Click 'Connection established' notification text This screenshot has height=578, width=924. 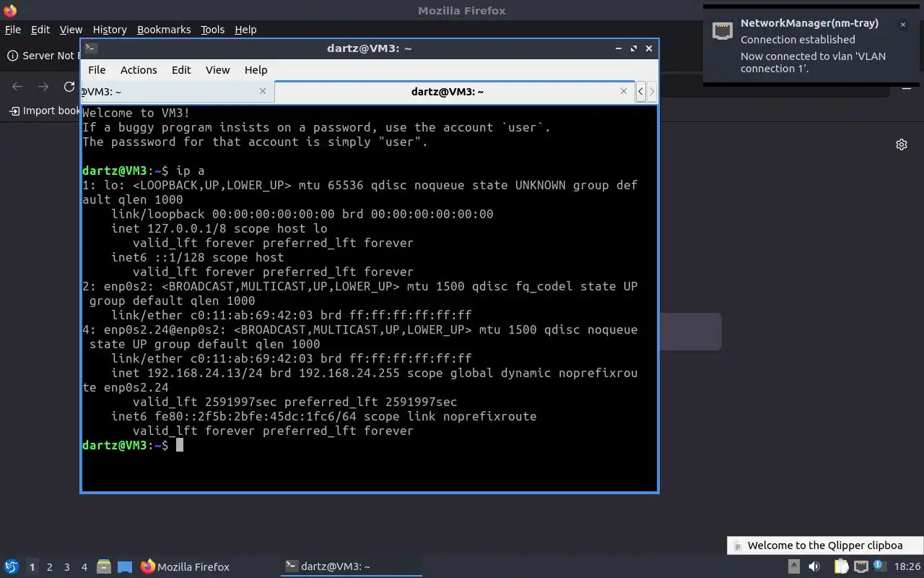point(798,40)
